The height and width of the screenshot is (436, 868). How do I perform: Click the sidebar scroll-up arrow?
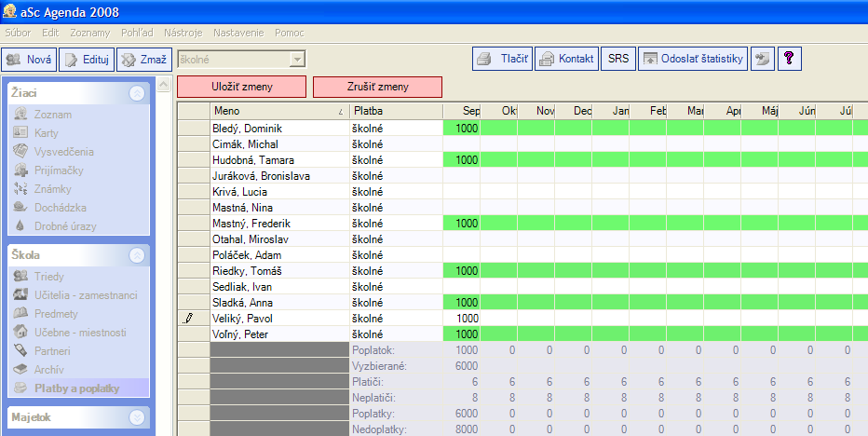[163, 84]
